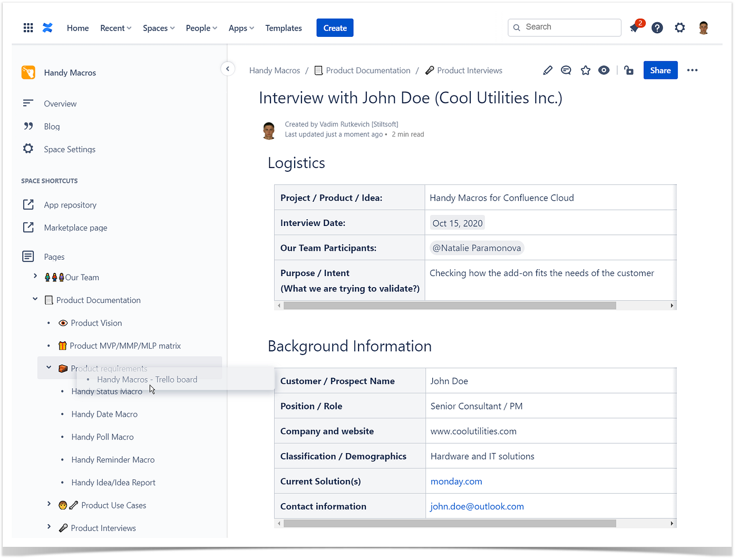Click the Share button

click(661, 70)
